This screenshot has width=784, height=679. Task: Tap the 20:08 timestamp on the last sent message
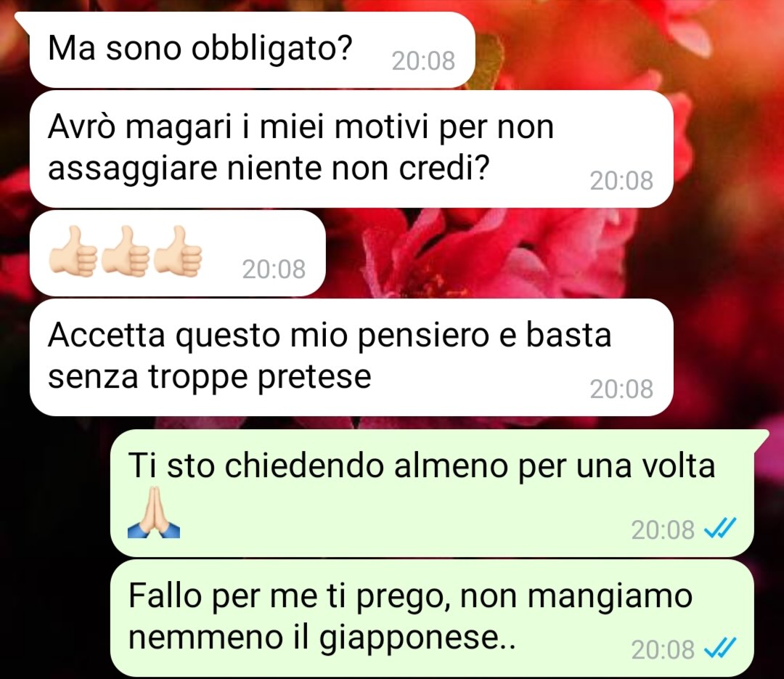[x=663, y=649]
